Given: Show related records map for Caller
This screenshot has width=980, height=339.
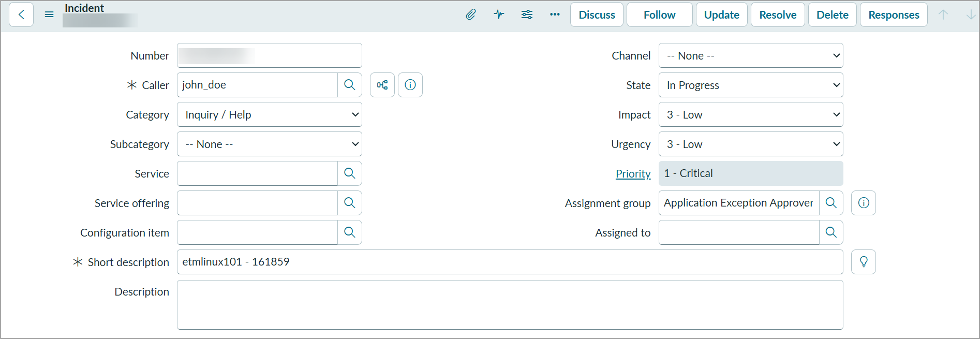Looking at the screenshot, I should pos(382,85).
